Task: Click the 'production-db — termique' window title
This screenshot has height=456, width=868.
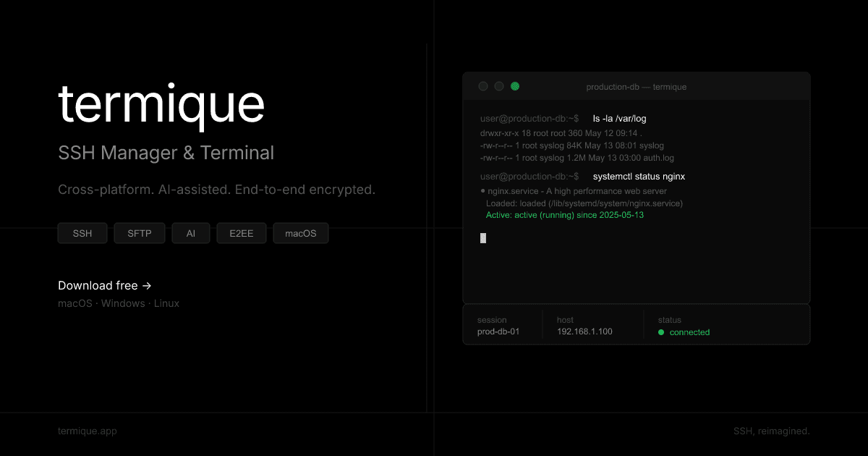Action: [x=637, y=87]
